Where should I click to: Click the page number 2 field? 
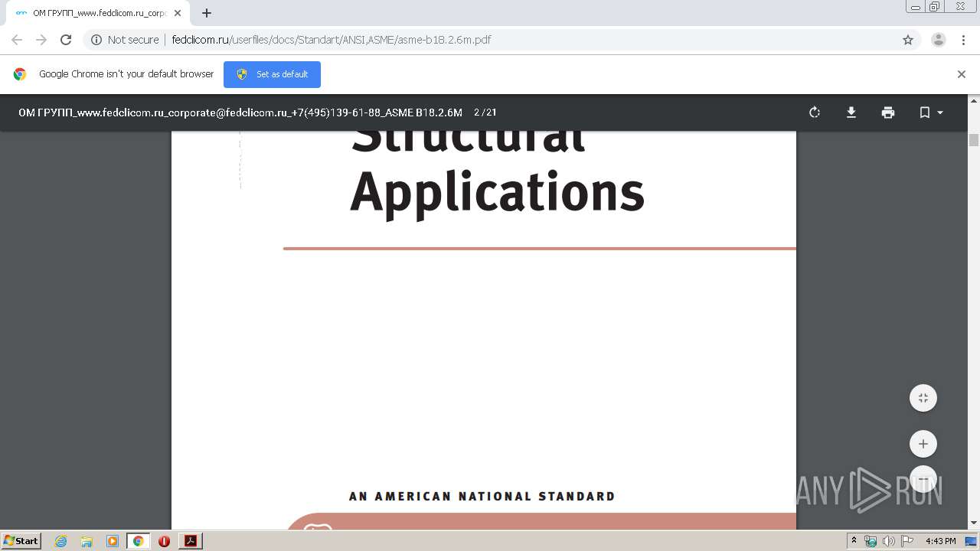click(477, 112)
